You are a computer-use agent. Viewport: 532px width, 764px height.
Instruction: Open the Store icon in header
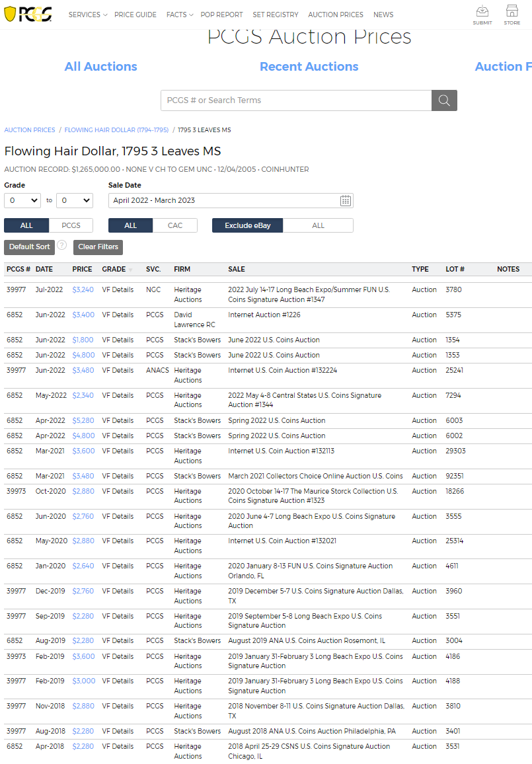coord(512,15)
